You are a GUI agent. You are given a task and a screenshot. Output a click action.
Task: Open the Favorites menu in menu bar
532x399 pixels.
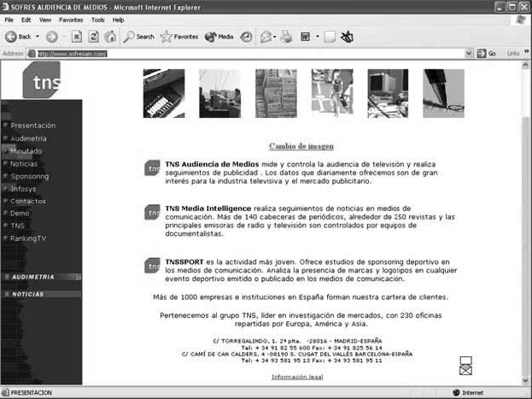click(71, 20)
